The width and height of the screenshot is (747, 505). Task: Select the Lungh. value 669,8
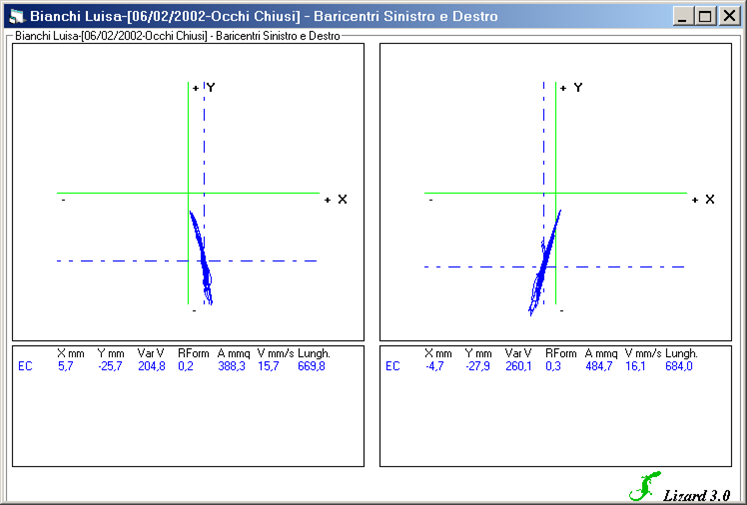pyautogui.click(x=312, y=366)
